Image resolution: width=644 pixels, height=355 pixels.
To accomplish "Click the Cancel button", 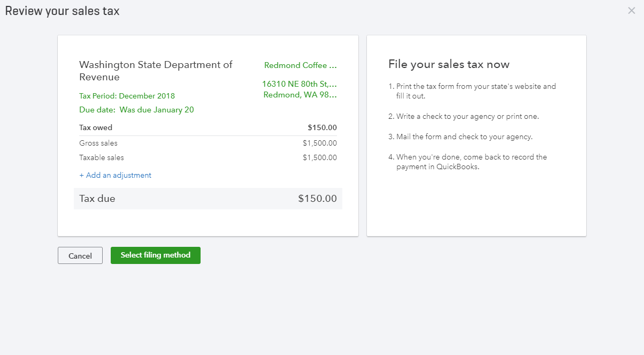I will (x=80, y=256).
